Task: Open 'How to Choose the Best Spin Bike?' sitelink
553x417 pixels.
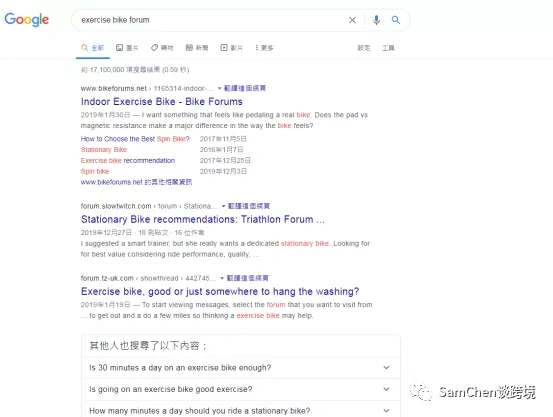Action: (x=135, y=139)
